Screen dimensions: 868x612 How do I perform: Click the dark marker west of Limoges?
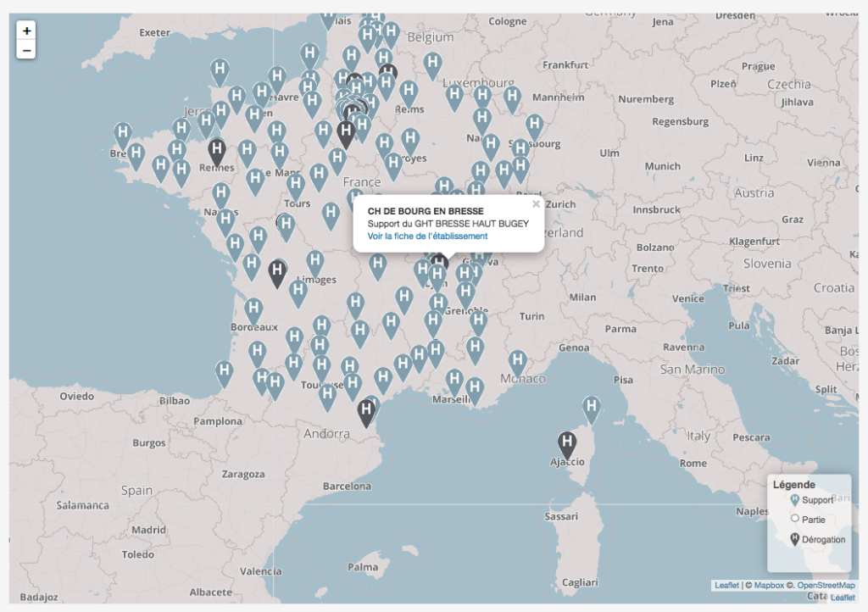click(x=277, y=272)
